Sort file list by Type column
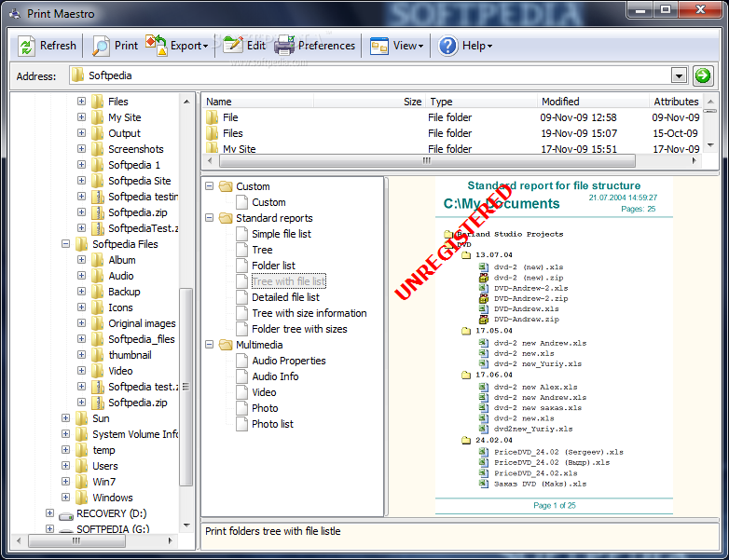Viewport: 729px width, 560px height. click(482, 102)
